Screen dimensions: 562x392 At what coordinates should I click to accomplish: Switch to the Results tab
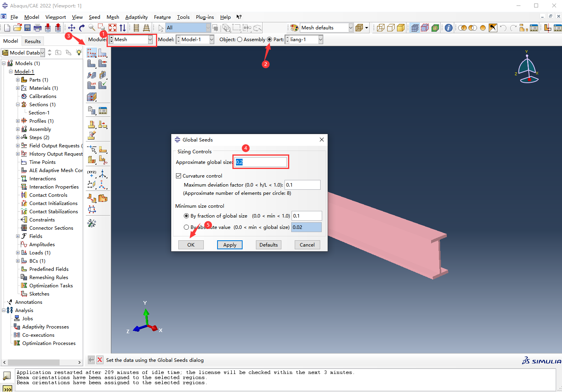point(33,41)
